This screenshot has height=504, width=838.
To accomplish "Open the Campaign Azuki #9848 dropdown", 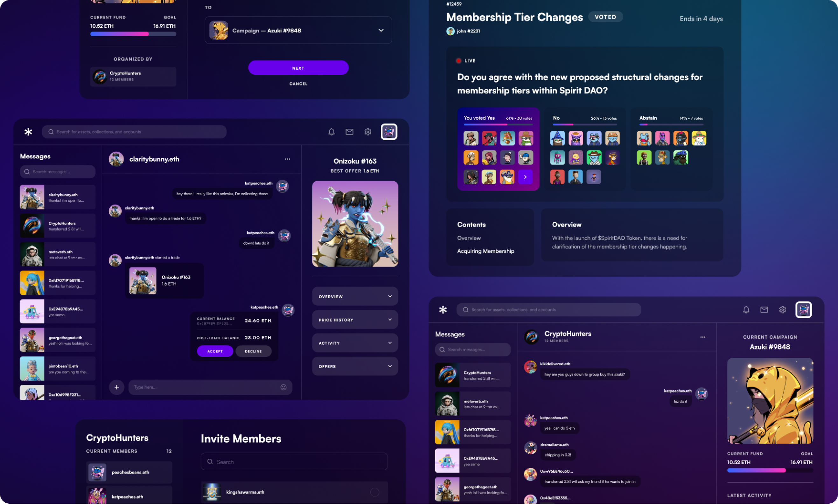I will click(298, 30).
